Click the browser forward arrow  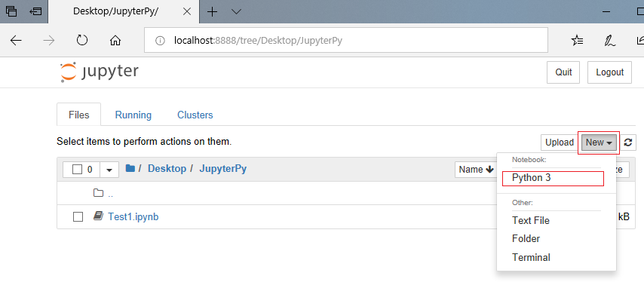click(49, 40)
